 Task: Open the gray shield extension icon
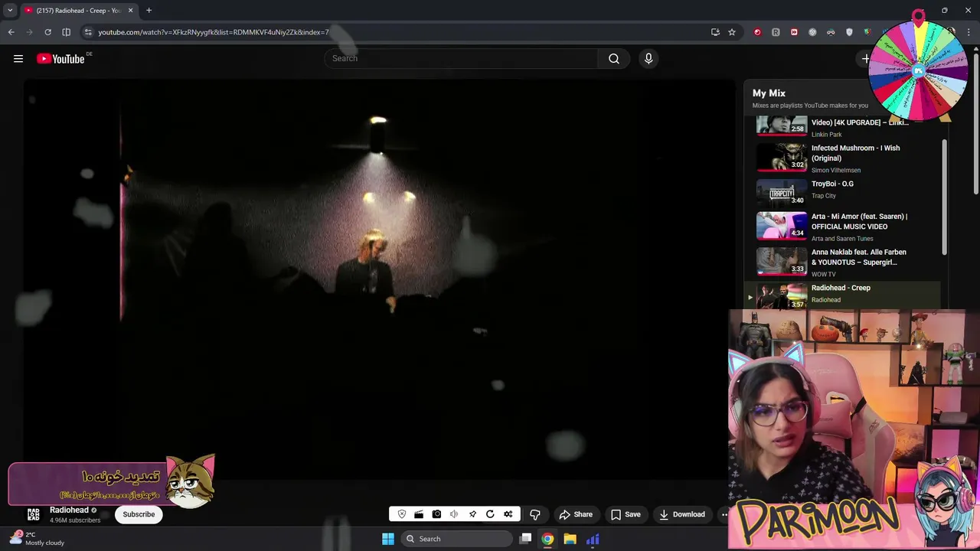[849, 32]
